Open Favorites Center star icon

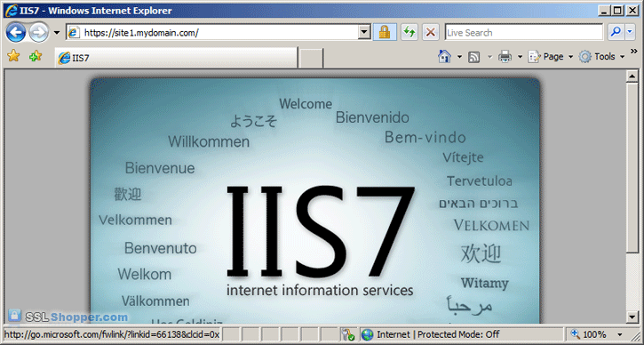[13, 56]
